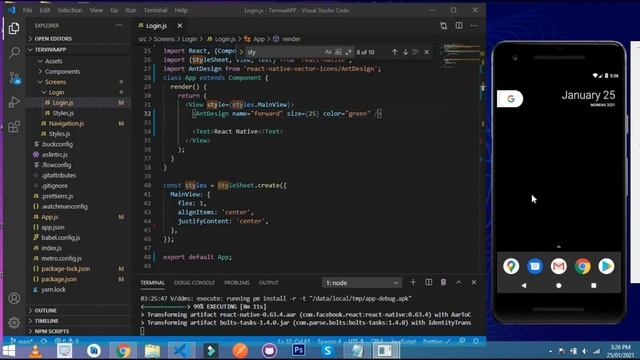The width and height of the screenshot is (640, 360).
Task: Toggle Use Regular Expression in find widget
Action: tap(348, 52)
